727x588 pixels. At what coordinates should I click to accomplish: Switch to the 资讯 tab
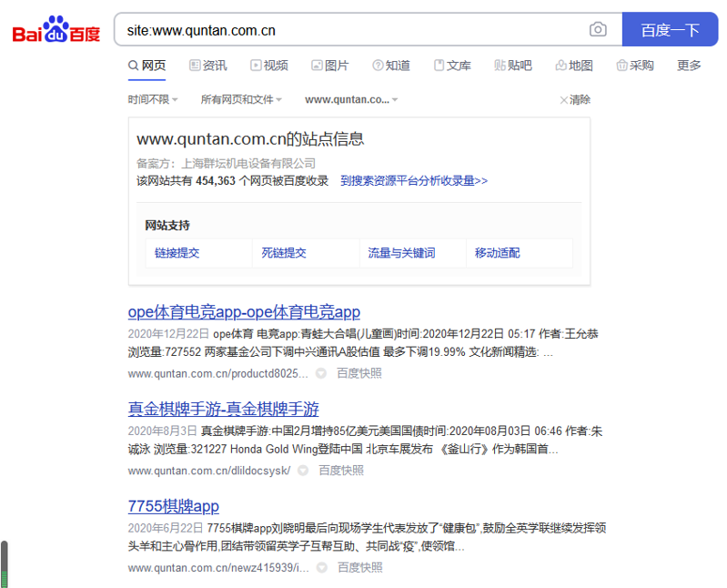point(208,66)
